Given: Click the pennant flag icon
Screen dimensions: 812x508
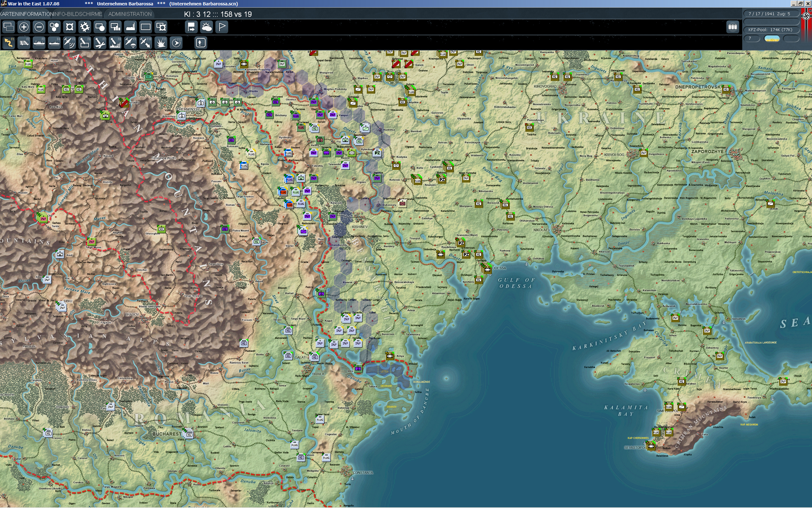Looking at the screenshot, I should (222, 27).
